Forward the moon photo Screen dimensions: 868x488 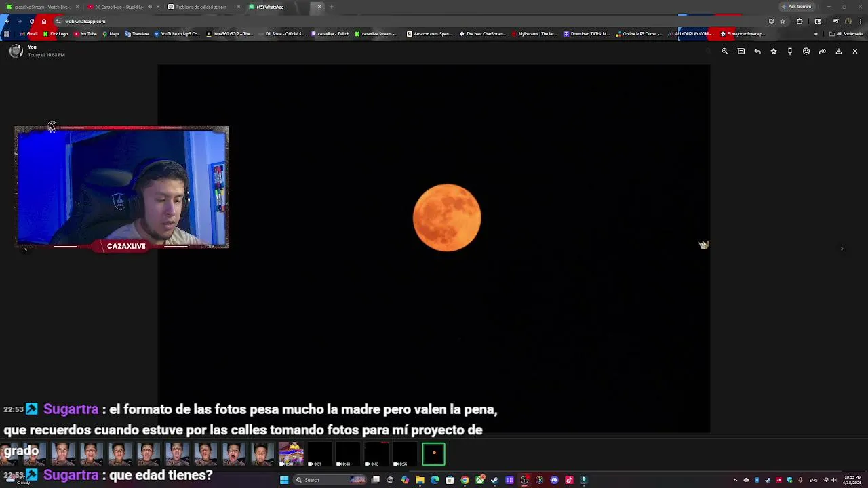(x=823, y=52)
